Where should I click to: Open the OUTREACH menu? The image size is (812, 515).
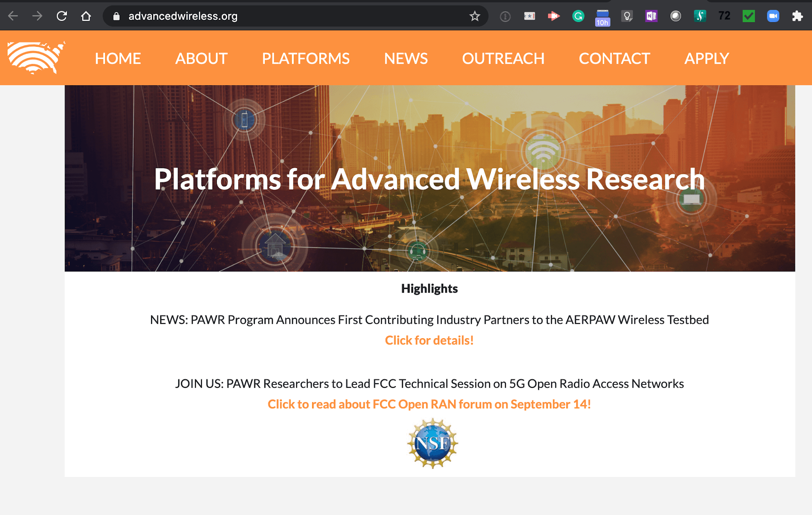(x=503, y=58)
